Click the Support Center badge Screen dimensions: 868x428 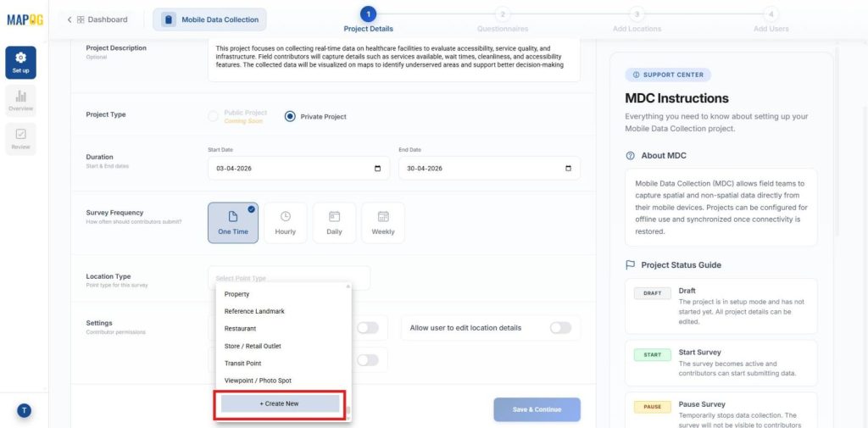[x=668, y=75]
